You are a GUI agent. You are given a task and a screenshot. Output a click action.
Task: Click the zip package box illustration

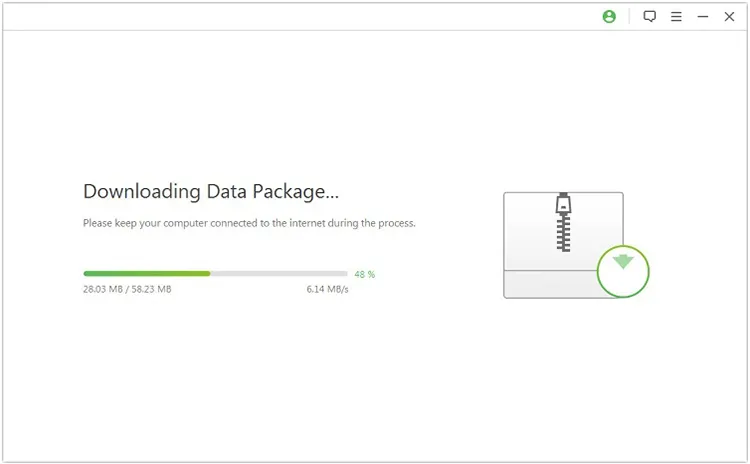(x=563, y=245)
